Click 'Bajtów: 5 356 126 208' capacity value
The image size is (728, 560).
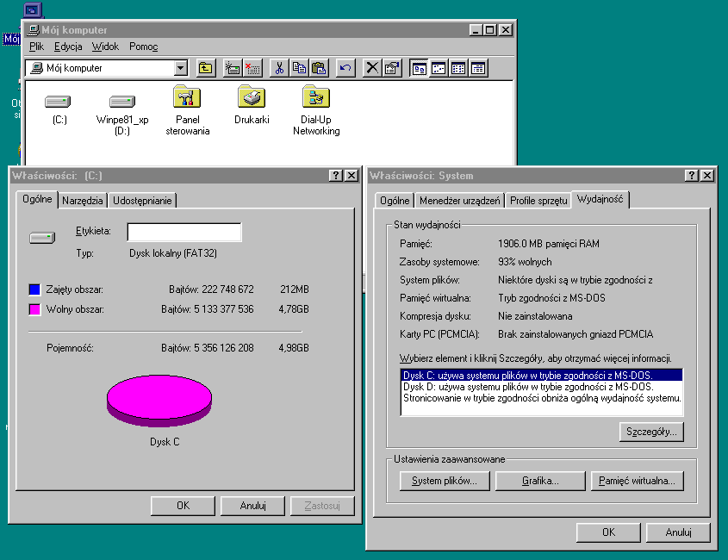tap(207, 348)
